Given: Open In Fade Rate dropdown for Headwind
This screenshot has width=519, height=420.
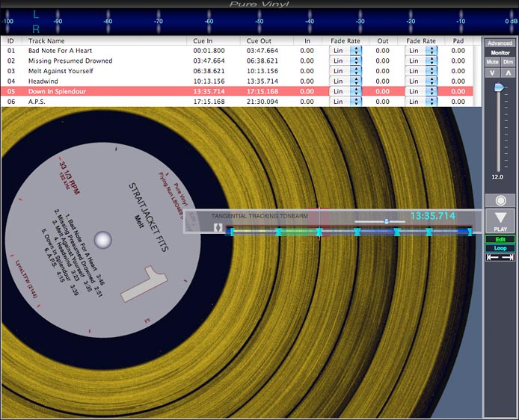Looking at the screenshot, I should 346,81.
